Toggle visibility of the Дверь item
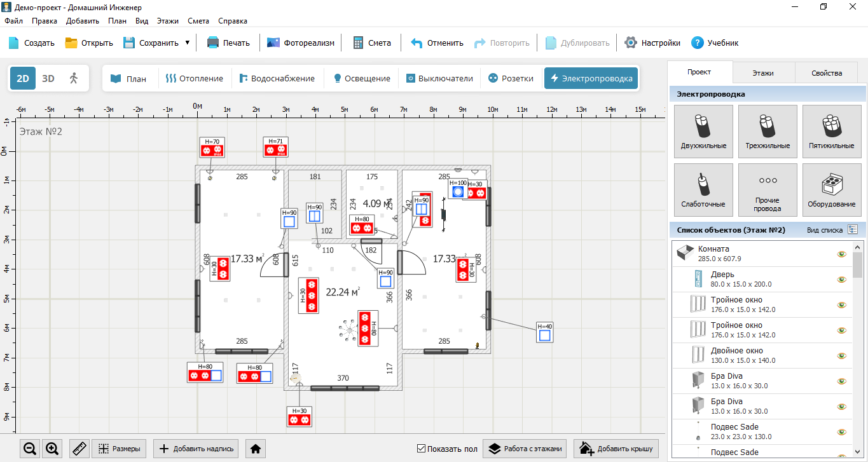Viewport: 868px width, 462px height. [x=842, y=280]
